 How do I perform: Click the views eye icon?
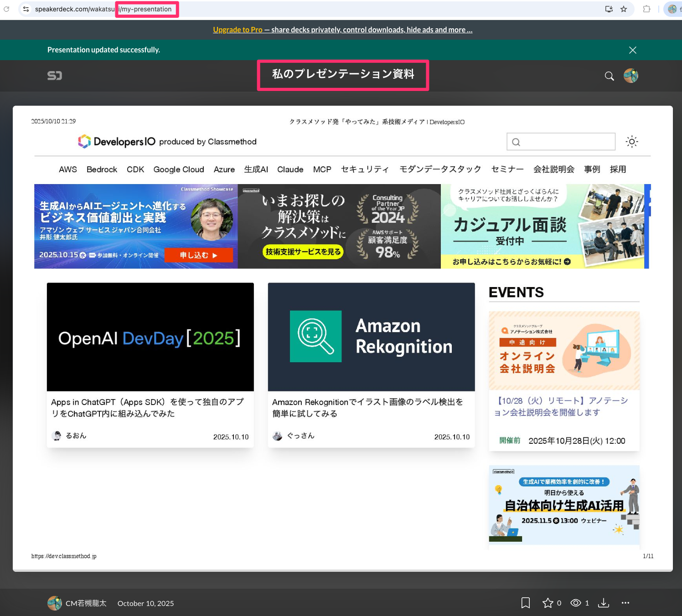(x=576, y=603)
